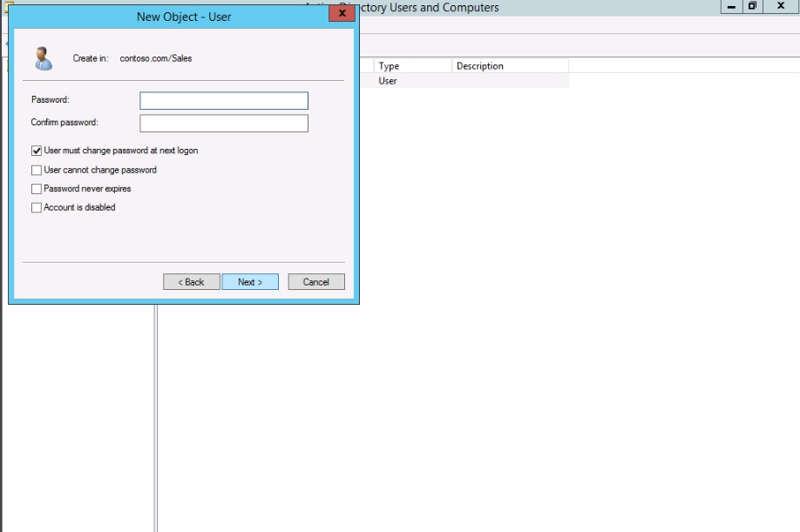Cancel the New Object - User dialog
The width and height of the screenshot is (800, 532).
316,282
